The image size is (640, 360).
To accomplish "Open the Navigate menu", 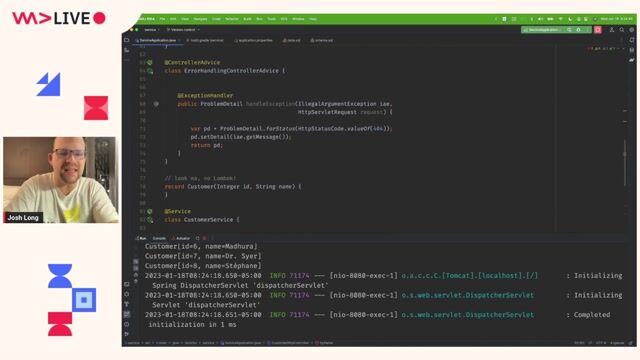I will coord(200,19).
